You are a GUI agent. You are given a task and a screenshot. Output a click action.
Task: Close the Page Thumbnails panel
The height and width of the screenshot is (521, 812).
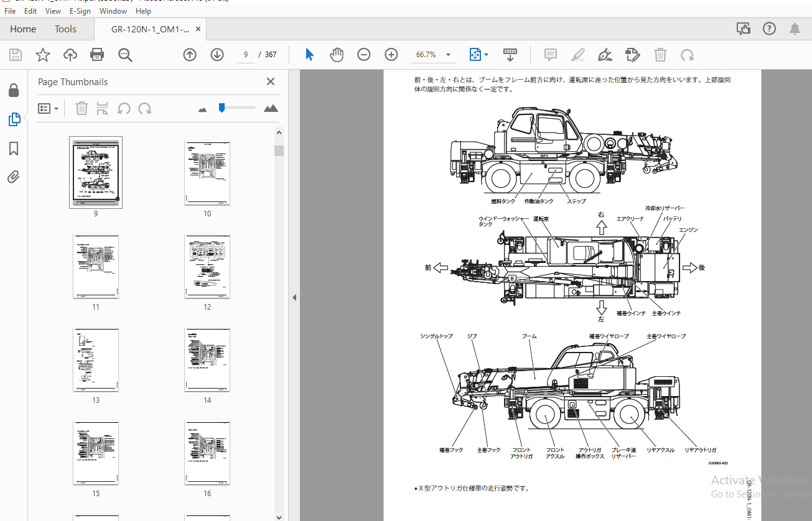[x=271, y=81]
